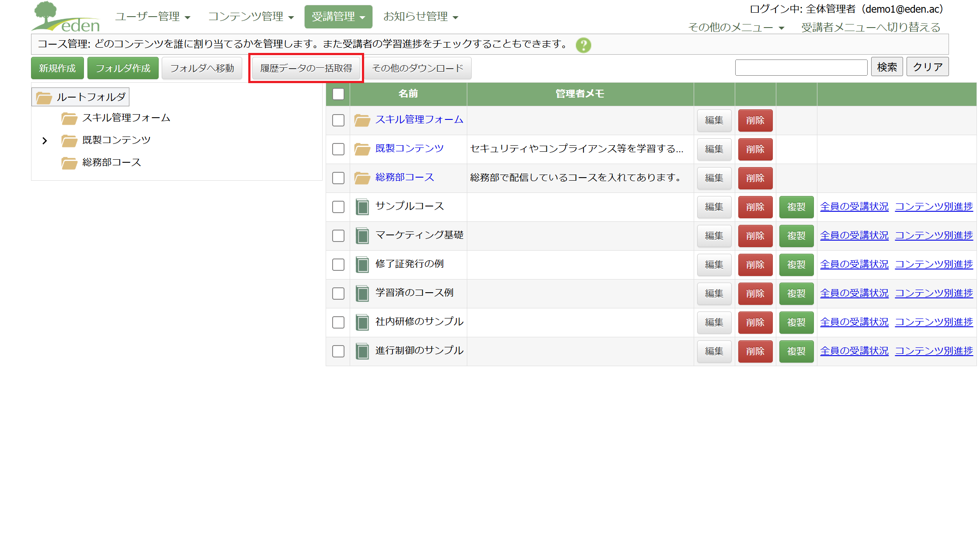This screenshot has width=980, height=542.
Task: Check the box for マーケティング基礎 row
Action: pyautogui.click(x=338, y=236)
